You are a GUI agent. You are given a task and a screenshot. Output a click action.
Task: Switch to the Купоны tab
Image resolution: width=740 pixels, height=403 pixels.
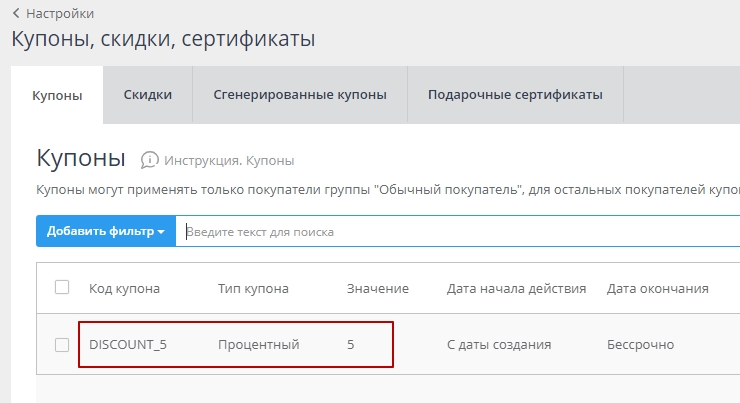click(57, 95)
